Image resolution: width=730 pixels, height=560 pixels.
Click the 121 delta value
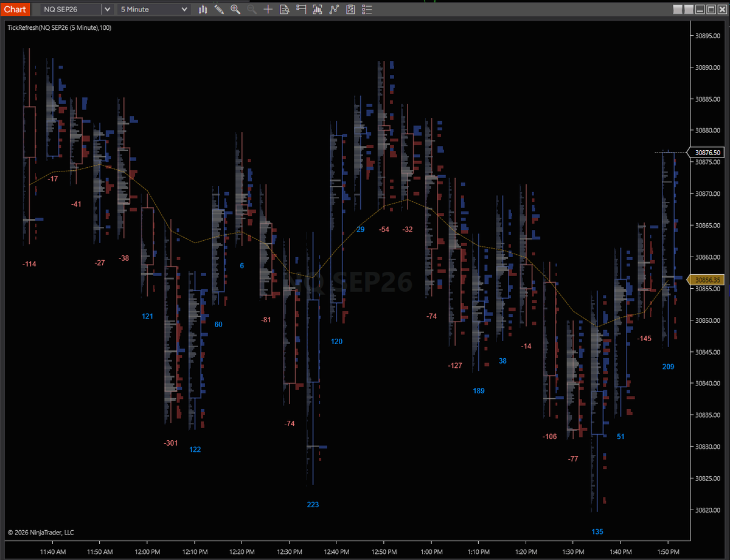pos(147,316)
